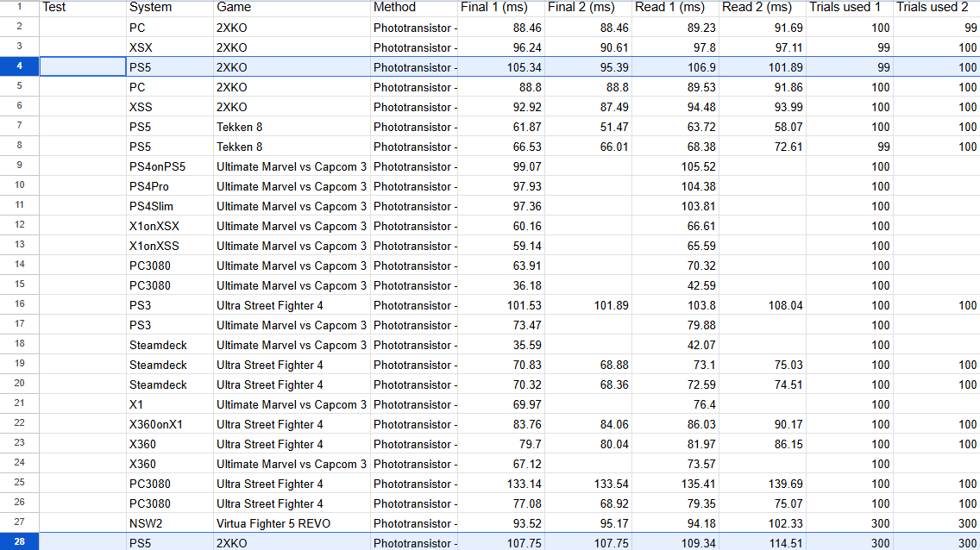This screenshot has width=980, height=550.
Task: Select the cell containing 72.61
Action: (763, 147)
